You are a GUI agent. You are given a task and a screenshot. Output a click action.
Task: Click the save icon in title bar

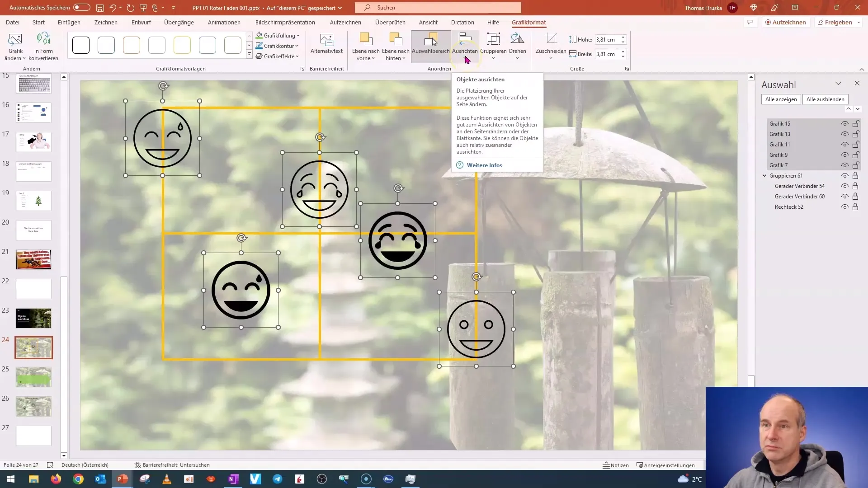pos(100,8)
